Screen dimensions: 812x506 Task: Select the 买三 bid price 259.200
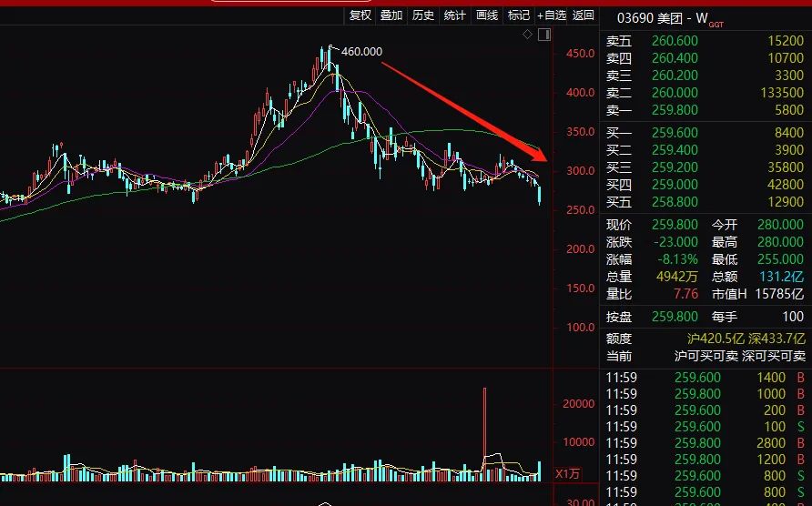point(675,167)
